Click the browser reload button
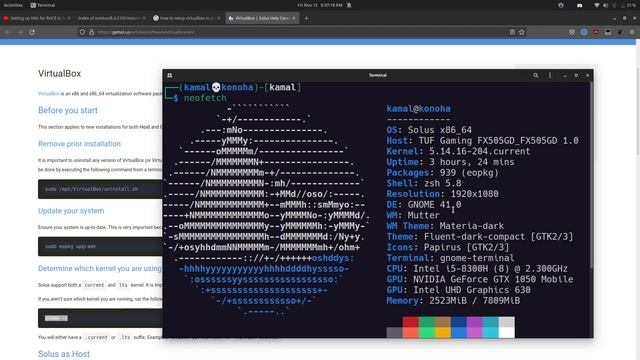 (x=32, y=32)
